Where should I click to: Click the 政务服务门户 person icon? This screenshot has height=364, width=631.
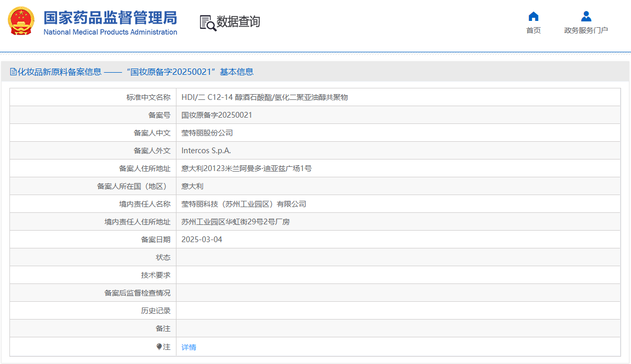pyautogui.click(x=586, y=16)
